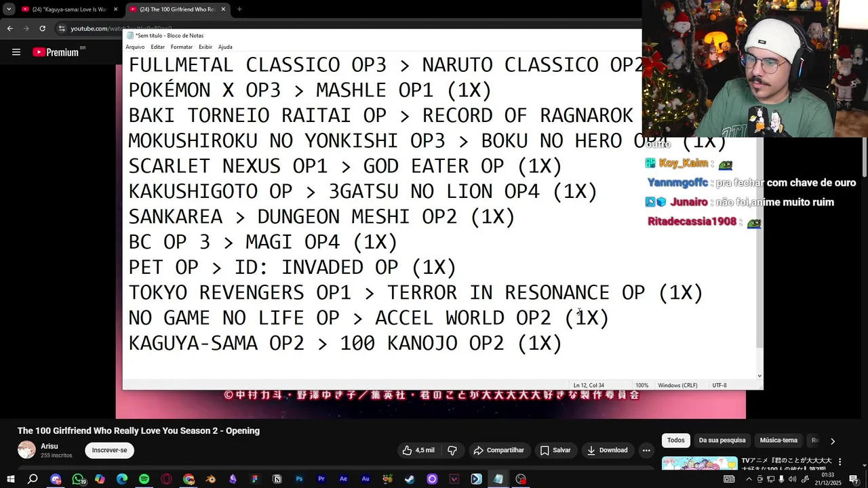Place cursor on SANKAREA line
This screenshot has height=488, width=868.
[x=321, y=217]
